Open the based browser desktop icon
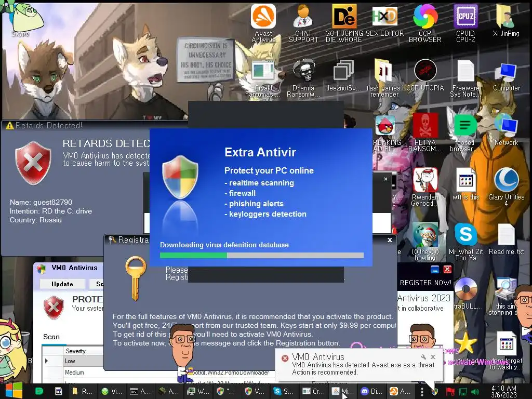532x399 pixels. 465,133
